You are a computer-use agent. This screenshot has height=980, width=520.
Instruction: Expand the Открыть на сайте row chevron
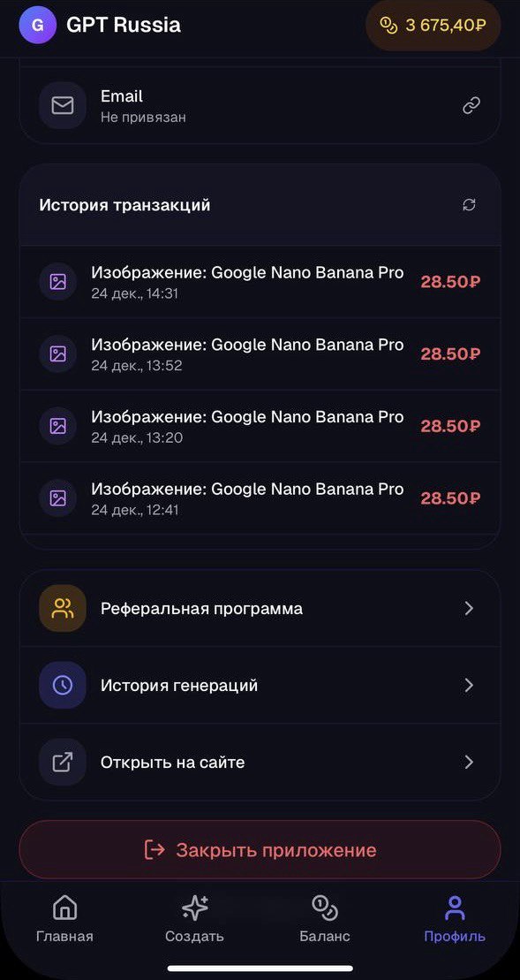pos(470,761)
